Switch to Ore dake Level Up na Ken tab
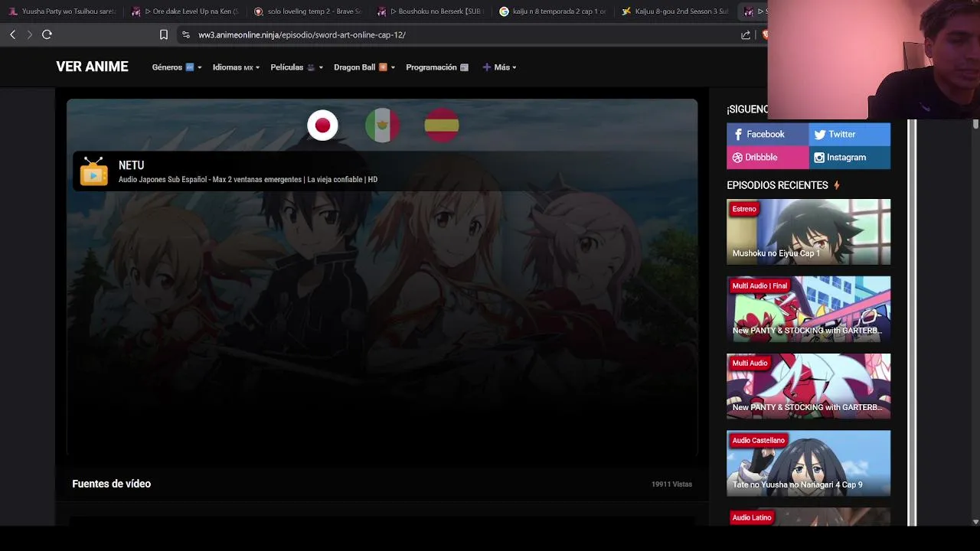Image resolution: width=980 pixels, height=551 pixels. [185, 11]
